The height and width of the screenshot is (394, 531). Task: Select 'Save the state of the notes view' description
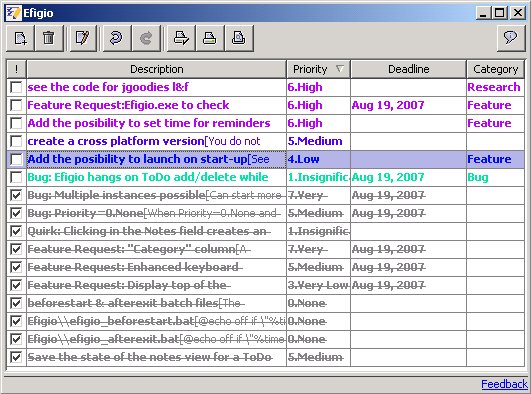point(156,357)
